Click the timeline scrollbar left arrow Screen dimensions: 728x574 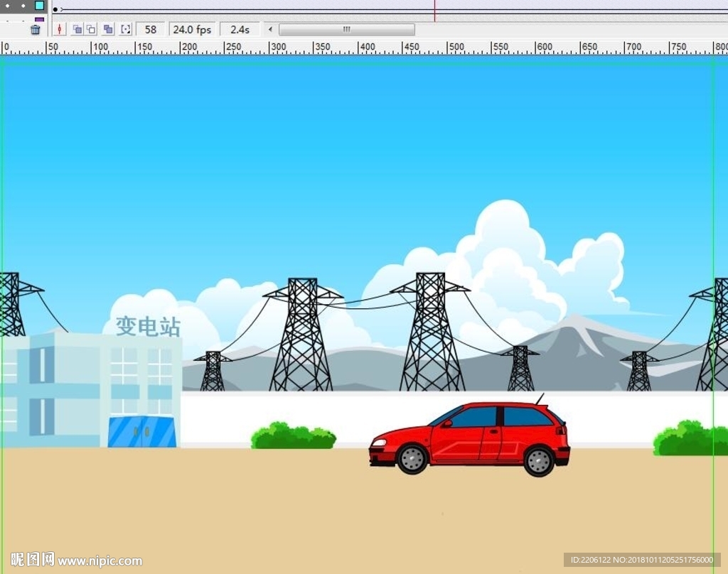point(270,30)
